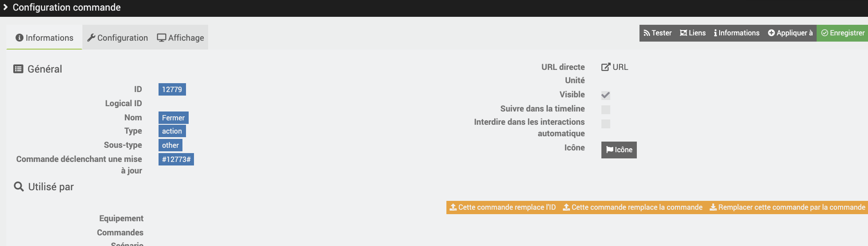The image size is (868, 246).
Task: Check Interdire dans les interactions automatique
Action: click(x=606, y=123)
